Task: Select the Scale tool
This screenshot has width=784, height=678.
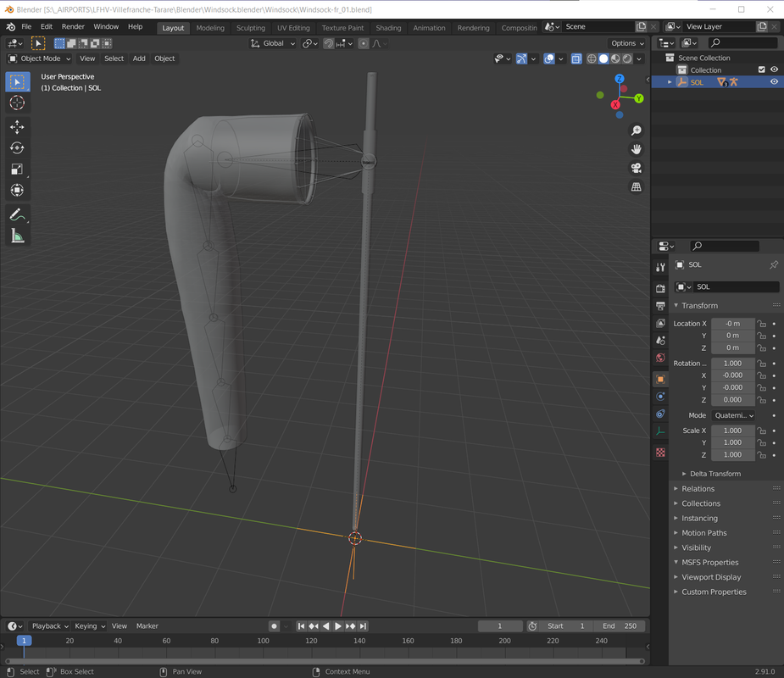Action: click(17, 169)
